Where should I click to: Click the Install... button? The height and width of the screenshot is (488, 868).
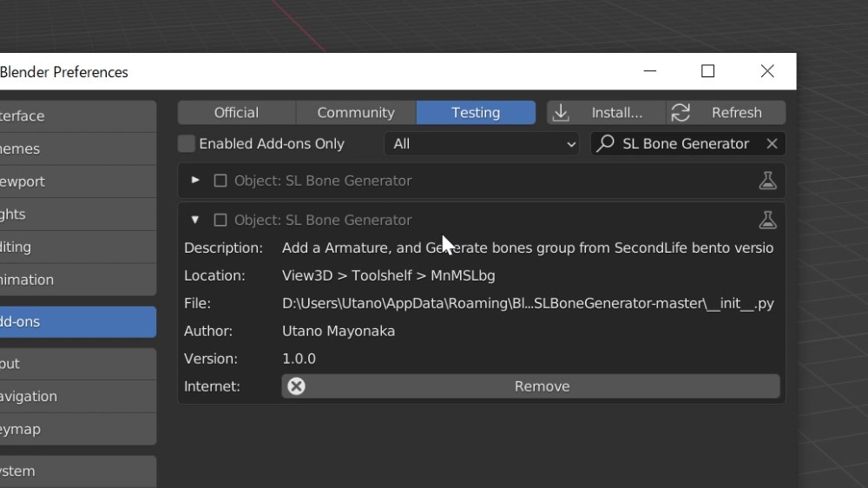(x=606, y=112)
